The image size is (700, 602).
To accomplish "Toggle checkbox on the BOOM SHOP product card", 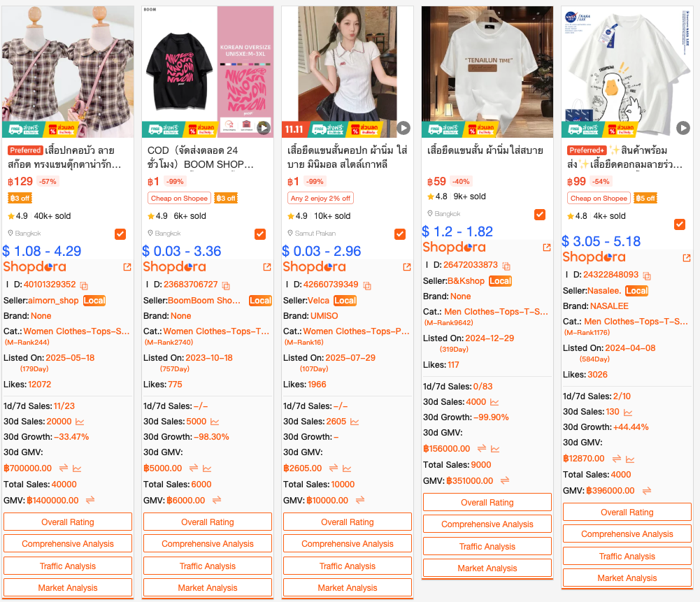I will click(x=260, y=234).
